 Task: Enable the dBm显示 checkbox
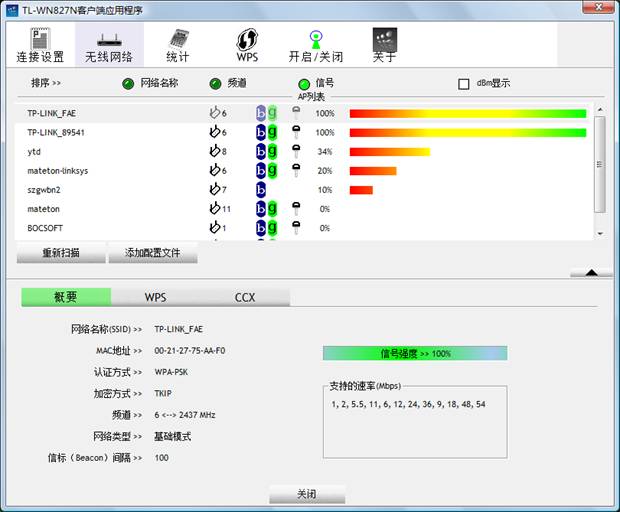[x=463, y=84]
